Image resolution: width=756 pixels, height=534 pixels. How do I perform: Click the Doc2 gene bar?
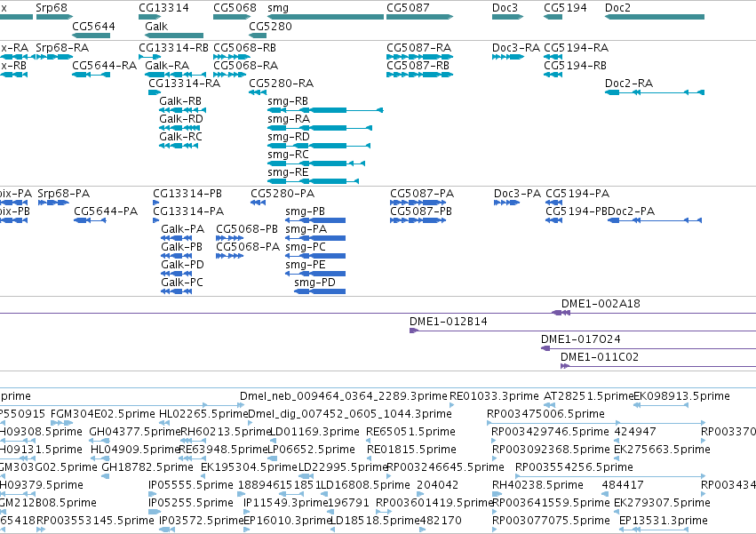(655, 17)
